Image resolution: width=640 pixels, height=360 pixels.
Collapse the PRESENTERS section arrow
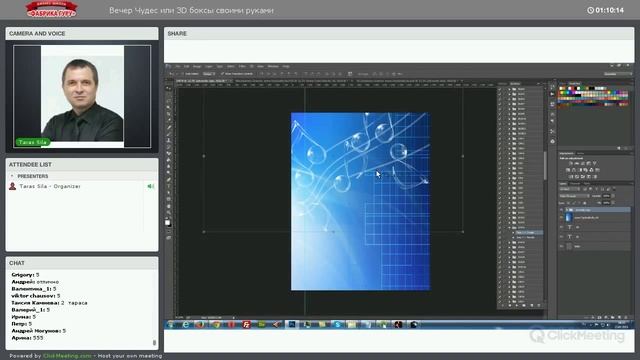pyautogui.click(x=12, y=176)
